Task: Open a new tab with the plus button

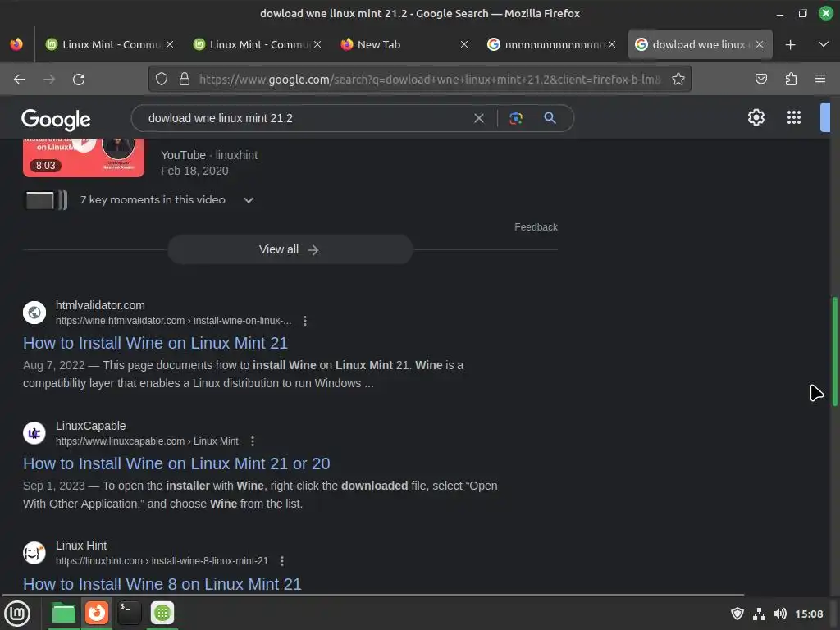Action: (790, 45)
